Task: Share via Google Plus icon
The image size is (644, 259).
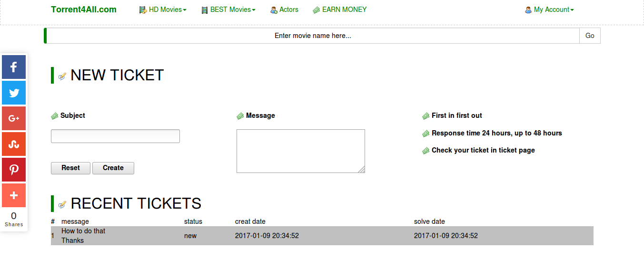Action: point(14,118)
